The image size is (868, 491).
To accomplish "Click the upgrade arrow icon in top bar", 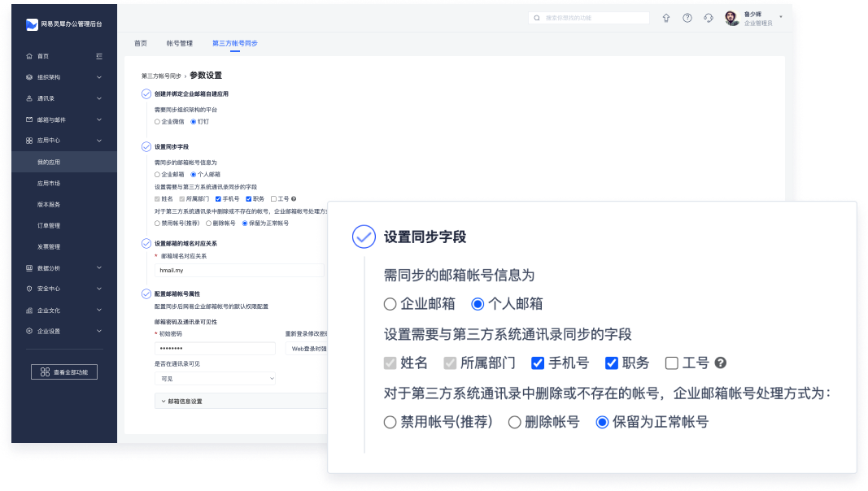I will pos(666,18).
